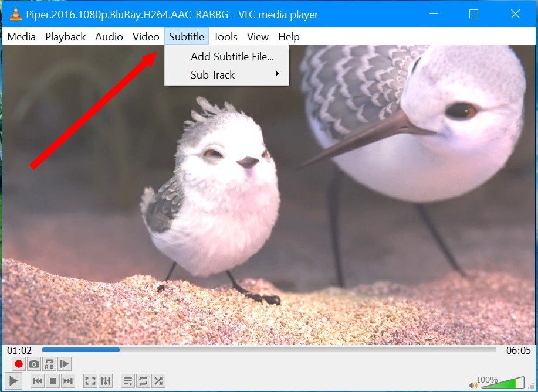Image resolution: width=538 pixels, height=392 pixels.
Task: Open the Media menu
Action: coord(21,37)
